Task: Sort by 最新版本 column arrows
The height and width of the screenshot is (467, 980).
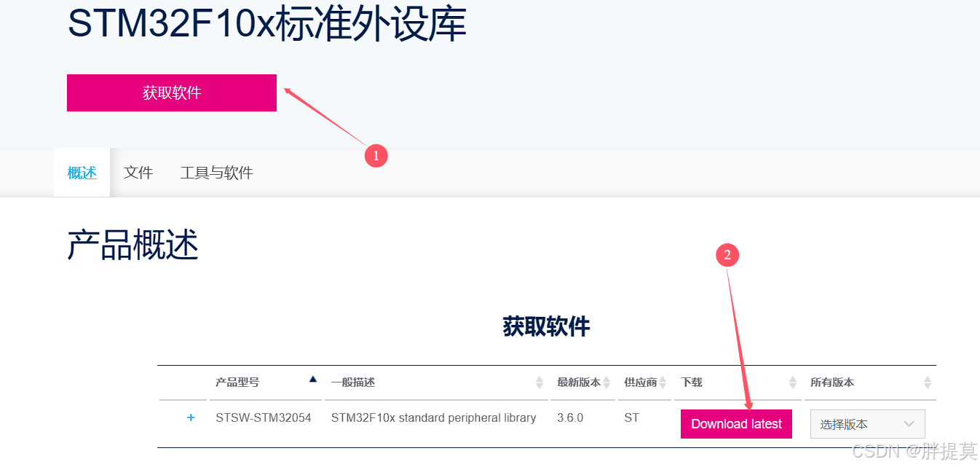Action: [606, 382]
